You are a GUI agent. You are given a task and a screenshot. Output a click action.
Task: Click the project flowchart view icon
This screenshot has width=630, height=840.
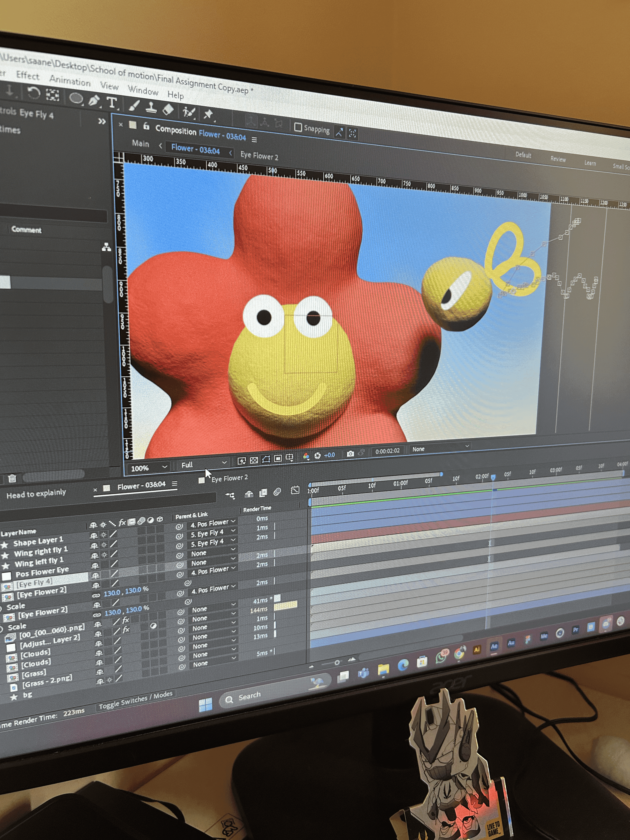[107, 247]
